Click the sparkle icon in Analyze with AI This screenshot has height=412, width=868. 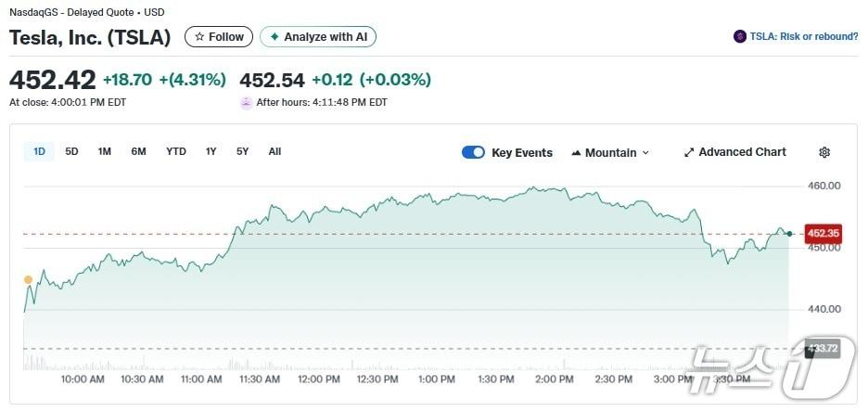tap(274, 37)
